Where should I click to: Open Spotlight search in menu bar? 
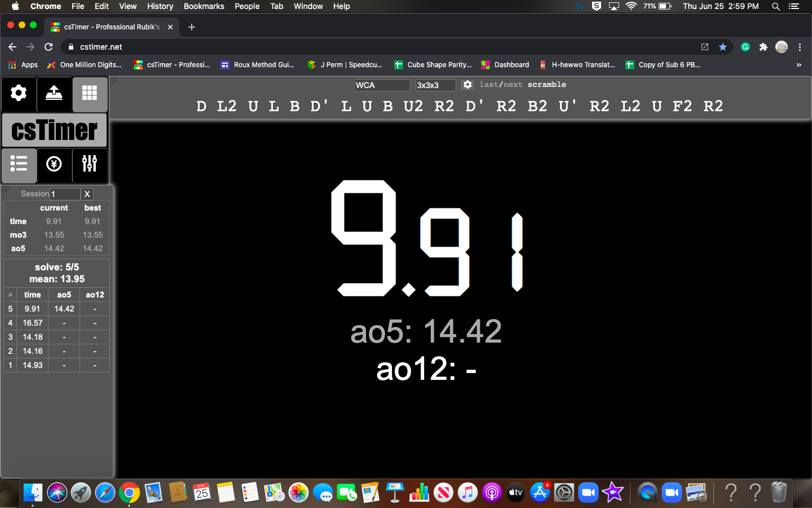776,6
